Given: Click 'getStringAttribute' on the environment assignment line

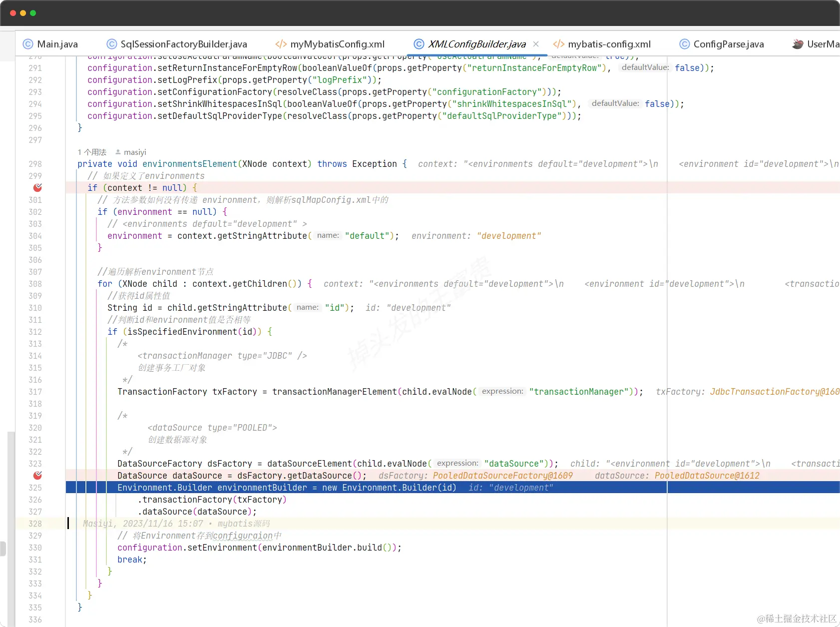Looking at the screenshot, I should tap(262, 236).
